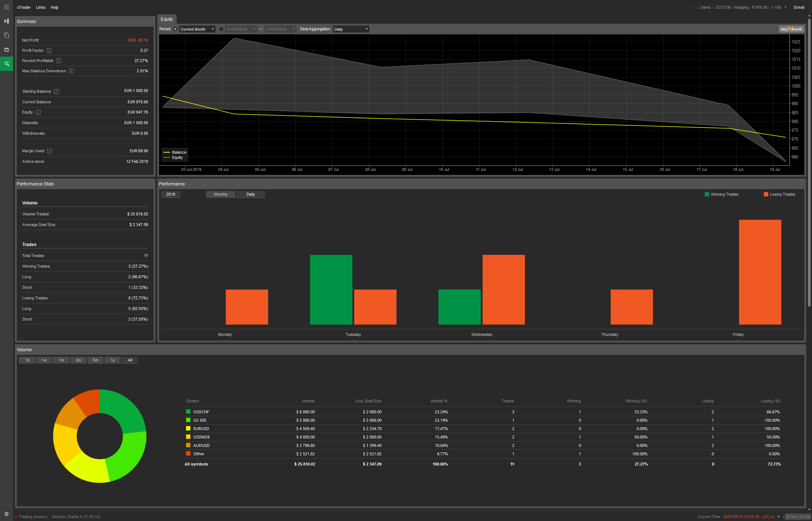Set volume range to 1d
812x521 pixels.
[27, 360]
